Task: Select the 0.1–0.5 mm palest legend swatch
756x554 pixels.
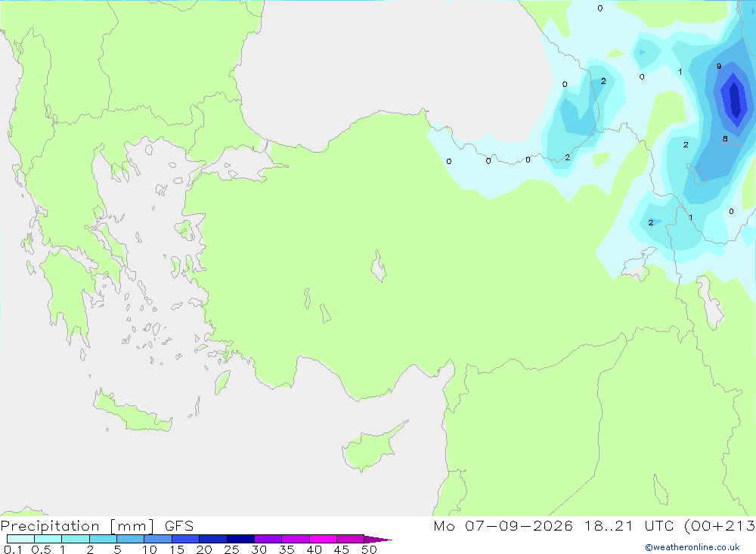Action: (x=20, y=539)
